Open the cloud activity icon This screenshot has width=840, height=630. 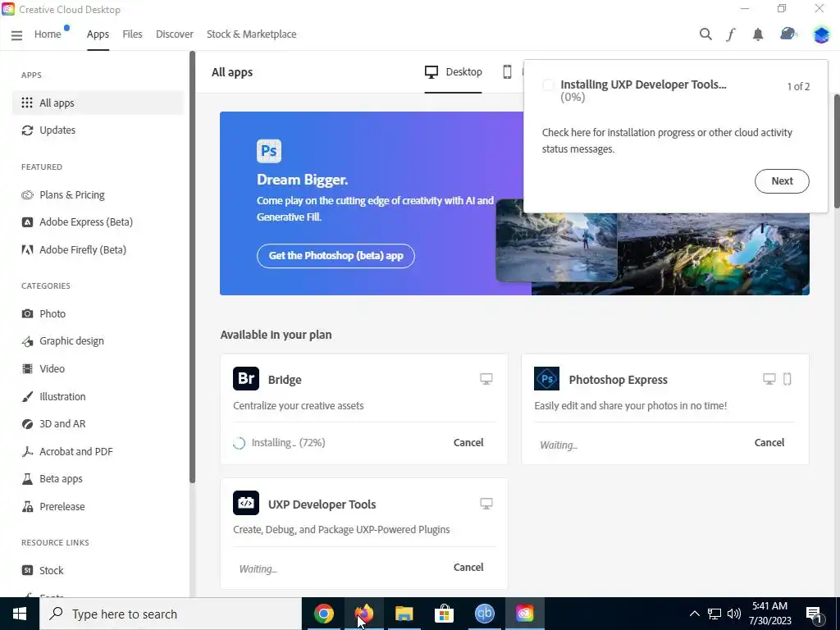pyautogui.click(x=787, y=34)
